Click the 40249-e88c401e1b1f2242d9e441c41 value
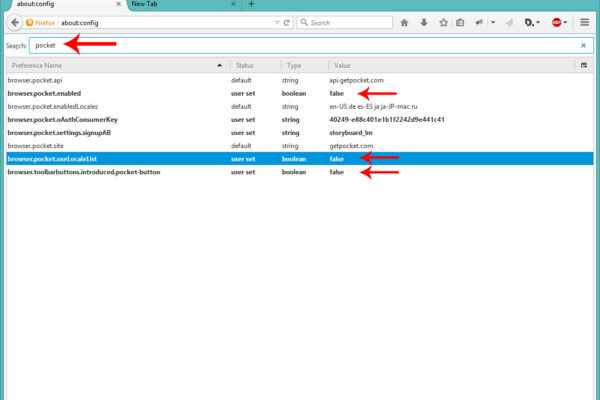 (x=387, y=119)
